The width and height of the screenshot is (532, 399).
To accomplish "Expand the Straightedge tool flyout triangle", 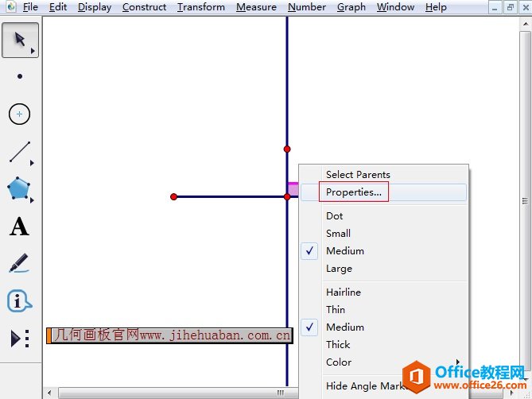I will click(x=32, y=163).
